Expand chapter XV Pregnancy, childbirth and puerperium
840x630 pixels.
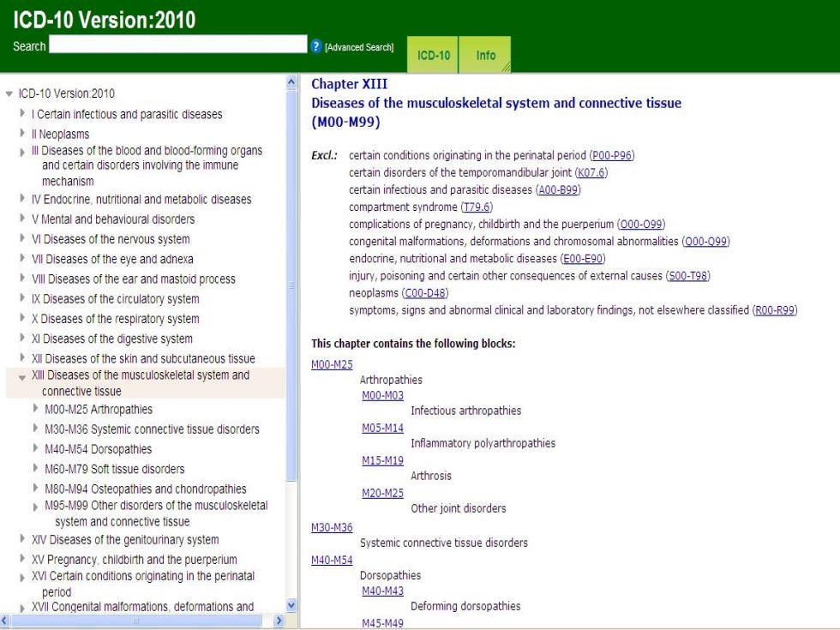(x=22, y=558)
